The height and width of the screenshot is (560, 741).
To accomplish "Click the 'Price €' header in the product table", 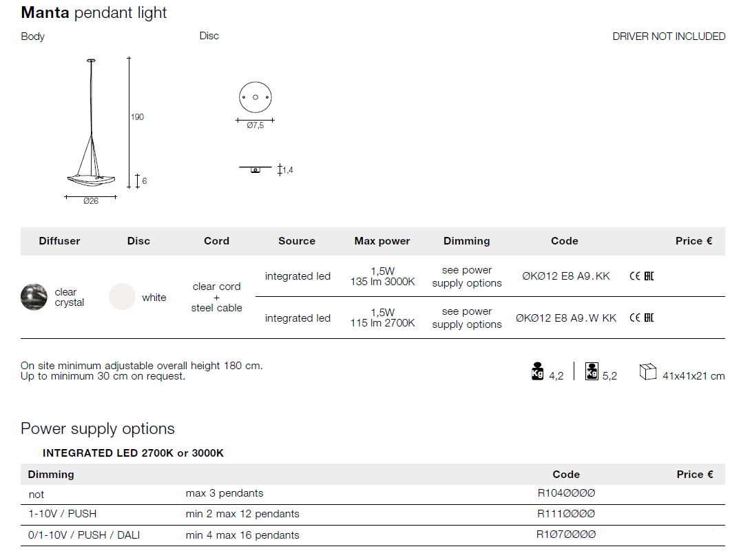I will coord(693,241).
